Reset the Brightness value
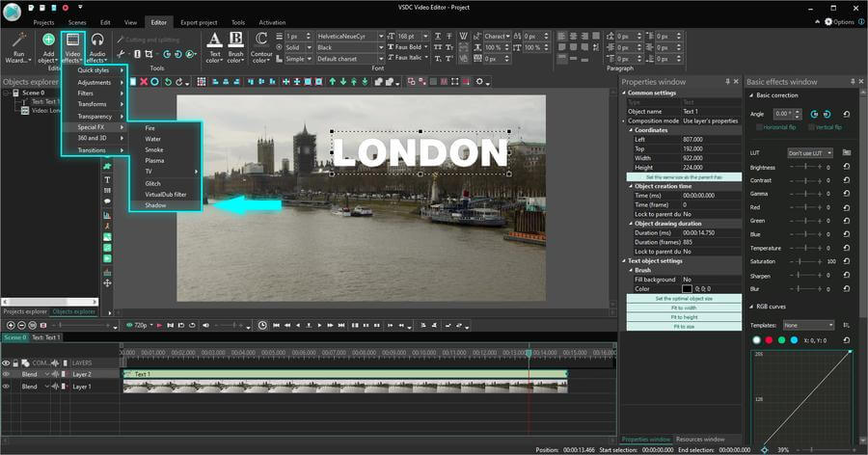The height and width of the screenshot is (455, 868). pyautogui.click(x=847, y=167)
